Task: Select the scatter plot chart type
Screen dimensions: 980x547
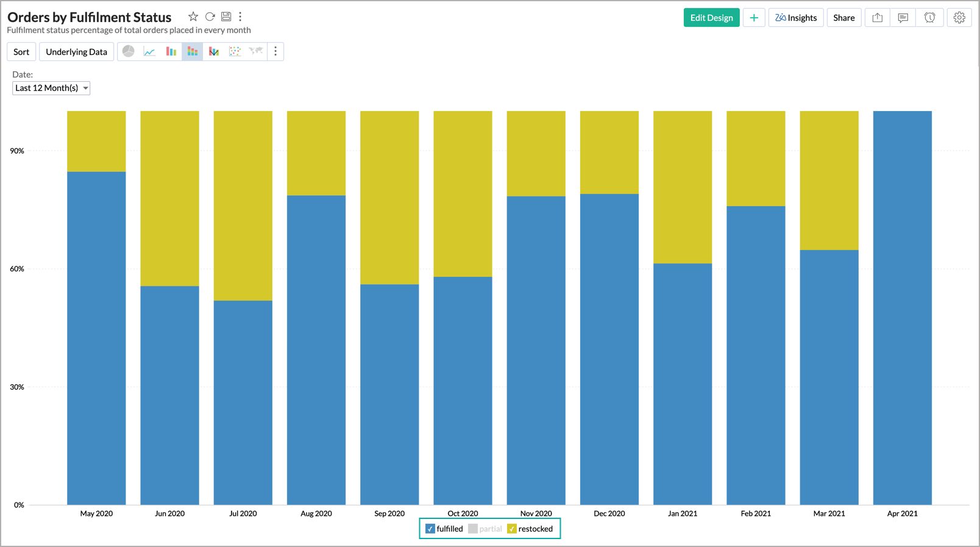Action: [235, 52]
